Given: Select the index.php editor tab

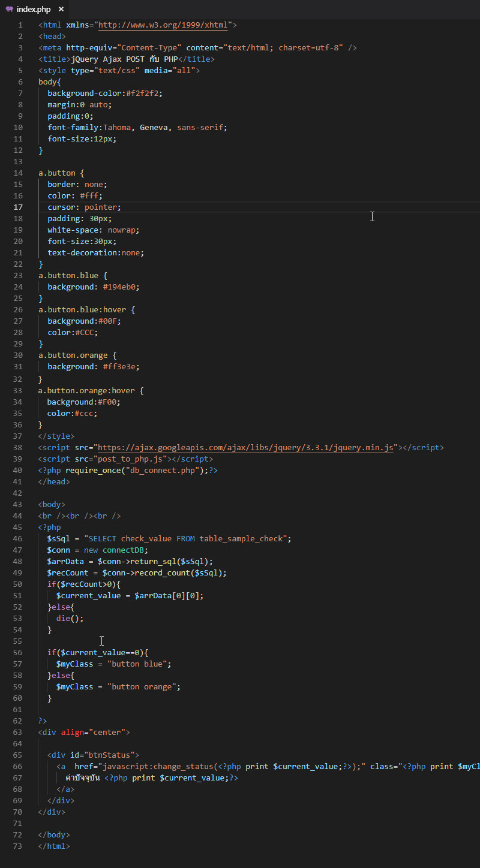Looking at the screenshot, I should (34, 9).
